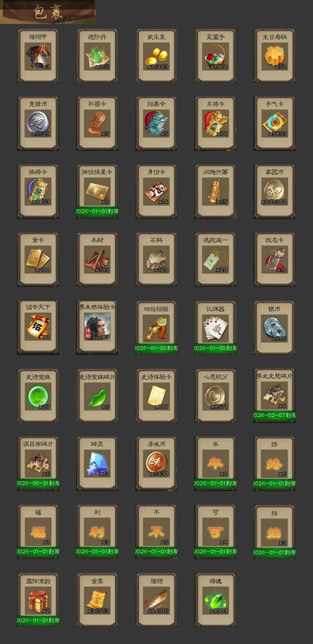Select the 记牌器 playing cards item
313x644 pixels.
215,328
